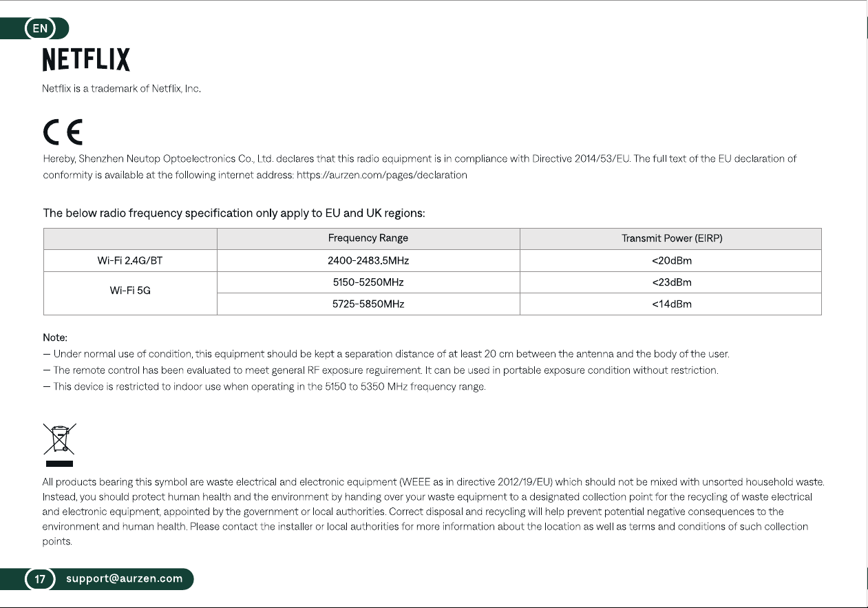Screen dimensions: 868x608
Task: Click the page number 17 badge
Action: (x=41, y=579)
